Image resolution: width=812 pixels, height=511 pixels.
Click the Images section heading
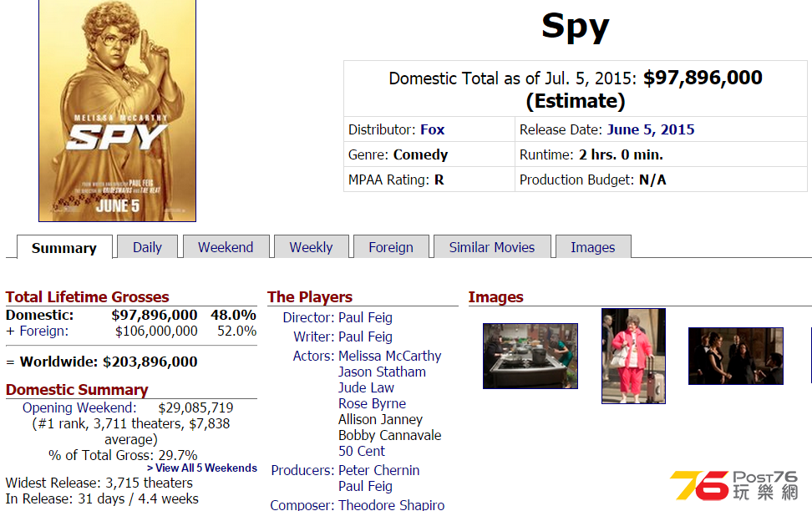(x=496, y=296)
